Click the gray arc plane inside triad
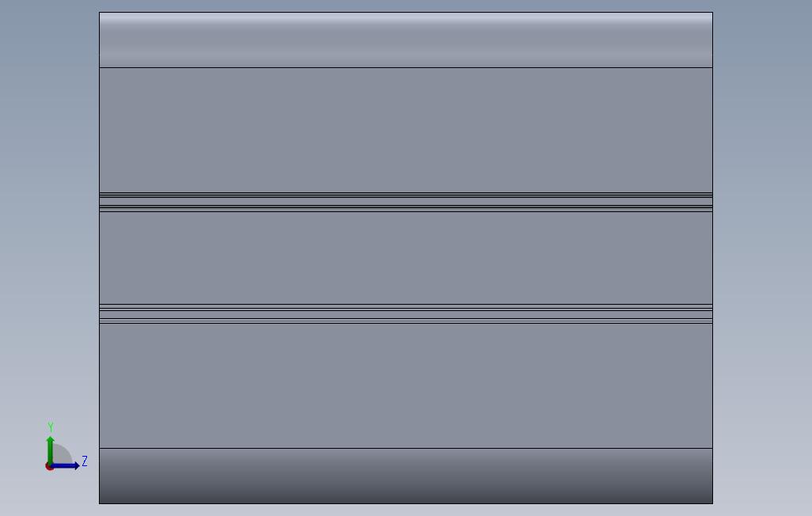Screen dimensions: 812x516 click(61, 453)
